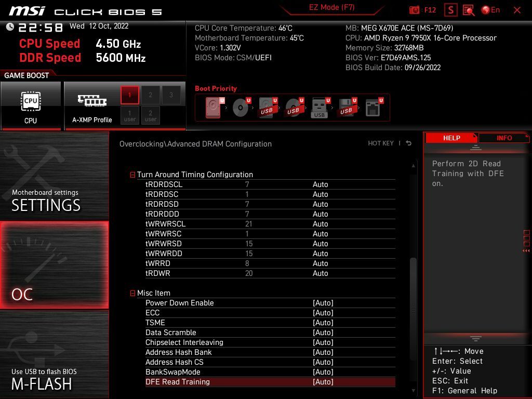532x399 pixels.
Task: Select the tWRWRSD timing row
Action: (x=270, y=244)
